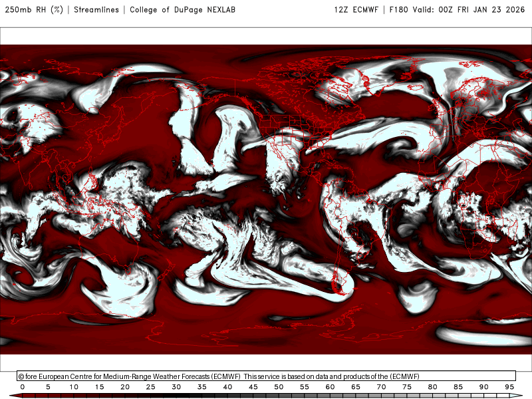Select the "95" scale label
This screenshot has width=532, height=399.
pos(509,387)
